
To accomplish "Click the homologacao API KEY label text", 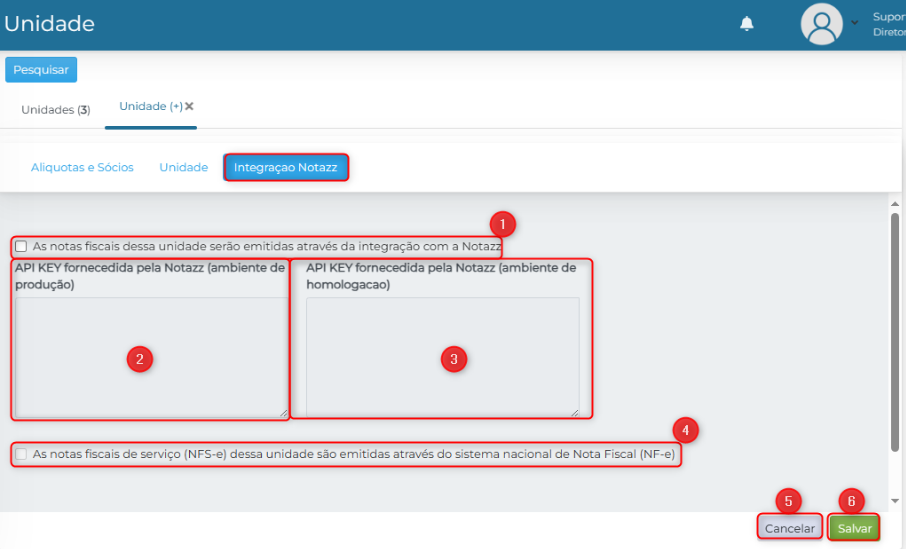I will (441, 276).
